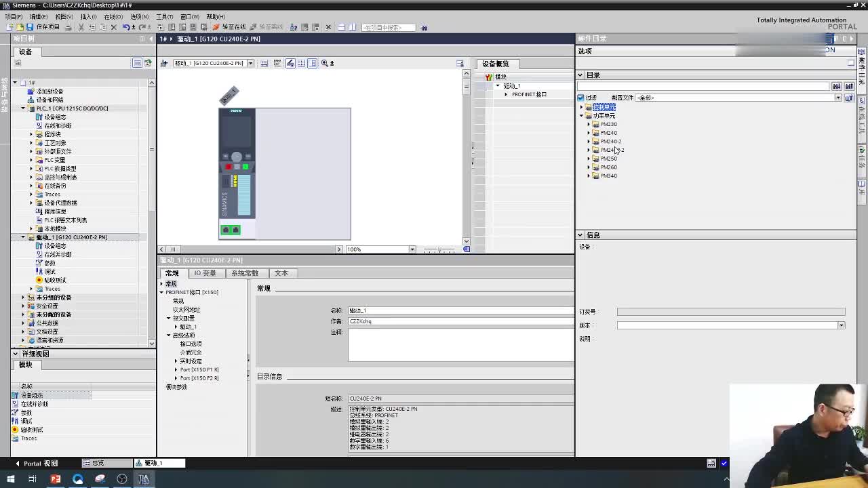868x488 pixels.
Task: Click the G120 control unit image in device view
Action: [x=237, y=174]
